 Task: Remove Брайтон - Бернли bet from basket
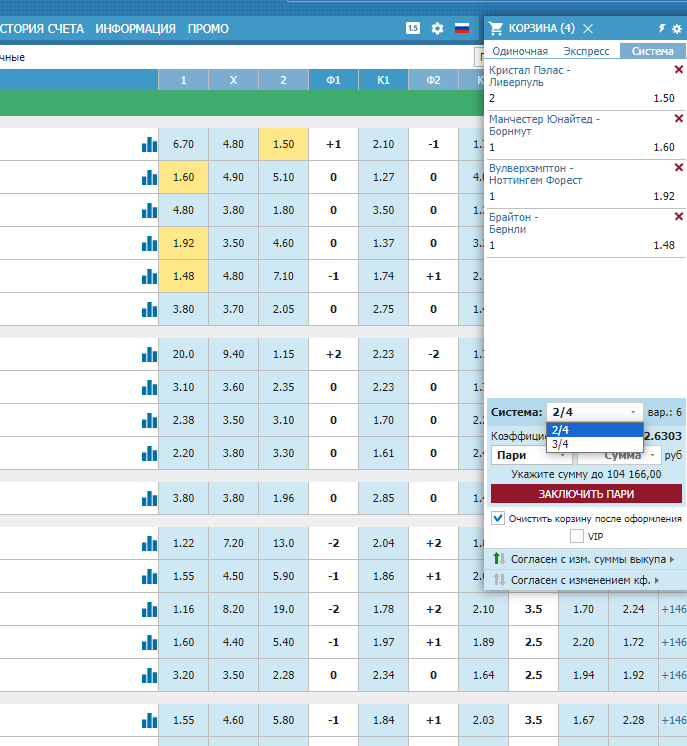pos(679,217)
